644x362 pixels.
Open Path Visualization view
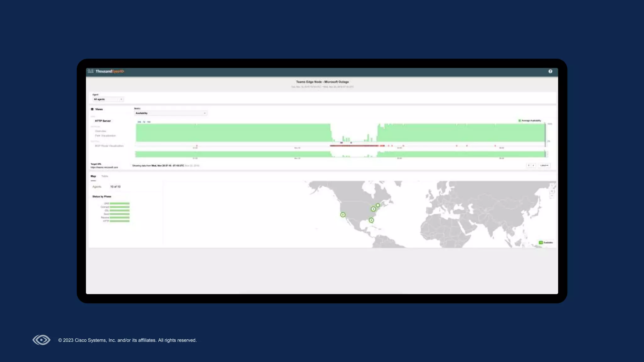[x=105, y=136]
